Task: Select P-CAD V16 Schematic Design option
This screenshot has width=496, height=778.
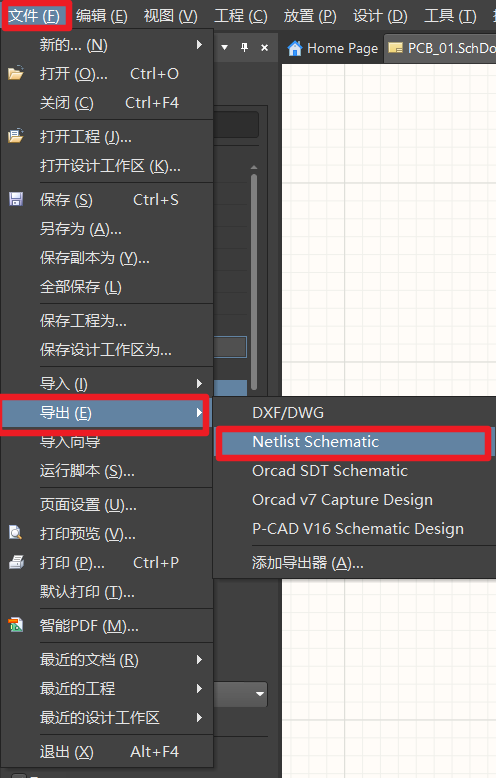Action: tap(355, 528)
